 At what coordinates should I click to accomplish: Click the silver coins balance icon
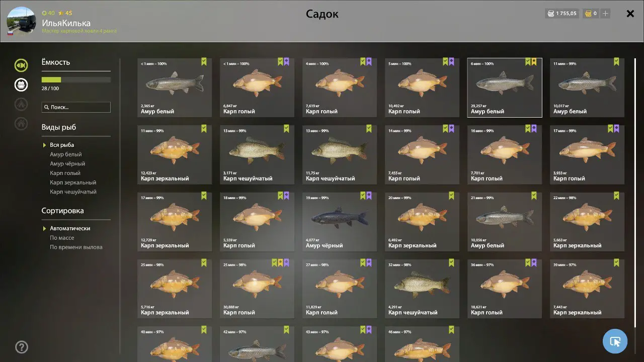[551, 14]
